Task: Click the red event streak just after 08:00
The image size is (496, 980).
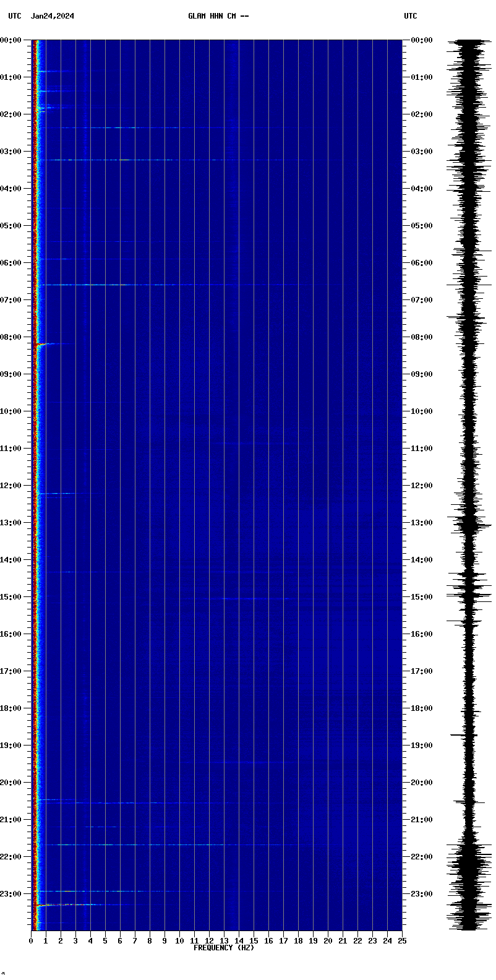Action: pos(43,344)
